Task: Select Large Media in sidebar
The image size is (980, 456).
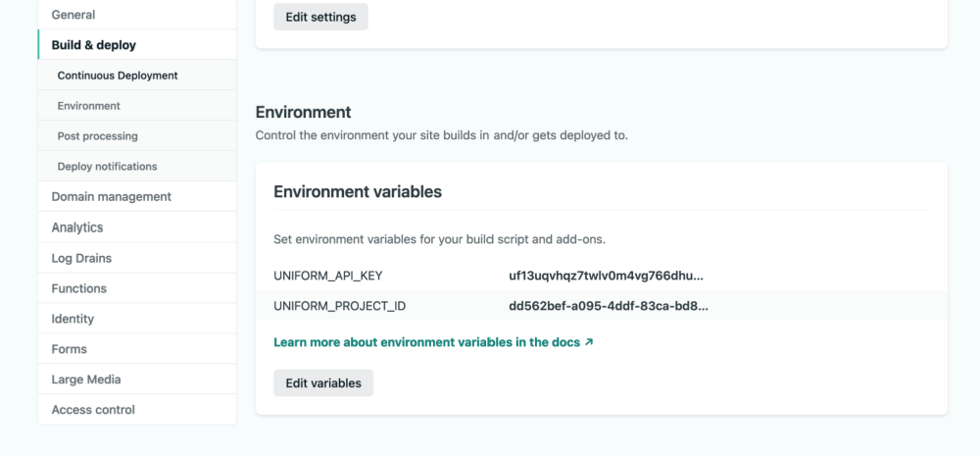Action: tap(86, 380)
